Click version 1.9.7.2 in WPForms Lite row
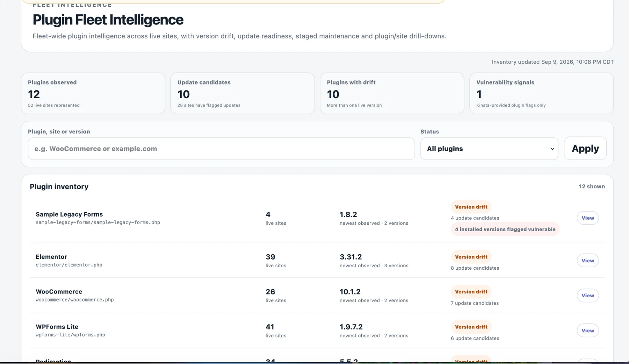Image resolution: width=629 pixels, height=364 pixels. click(351, 327)
